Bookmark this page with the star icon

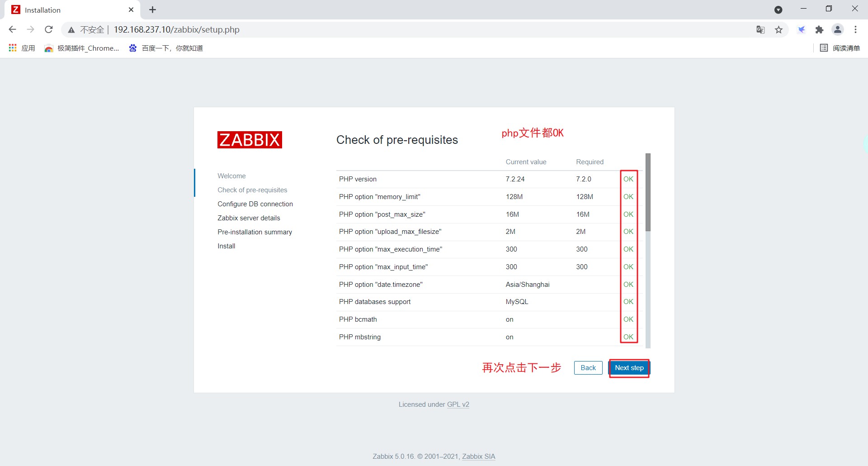pyautogui.click(x=778, y=30)
